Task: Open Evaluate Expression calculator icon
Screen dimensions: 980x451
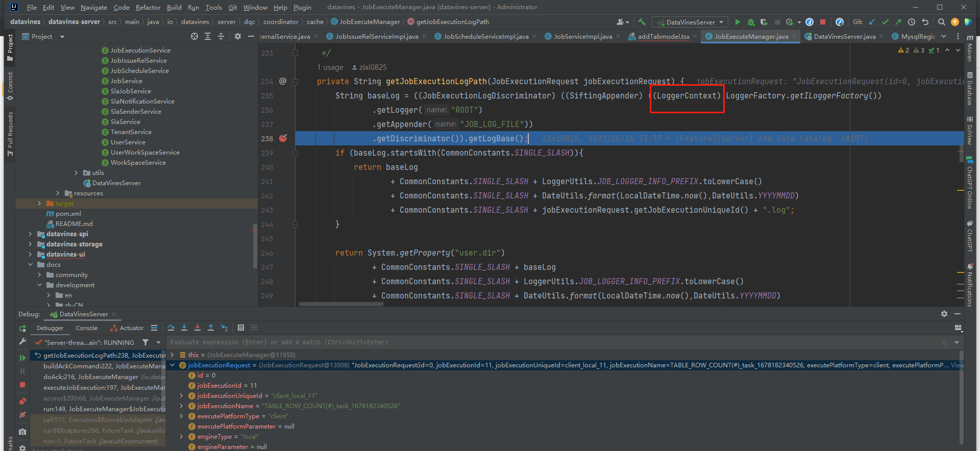Action: (x=241, y=328)
